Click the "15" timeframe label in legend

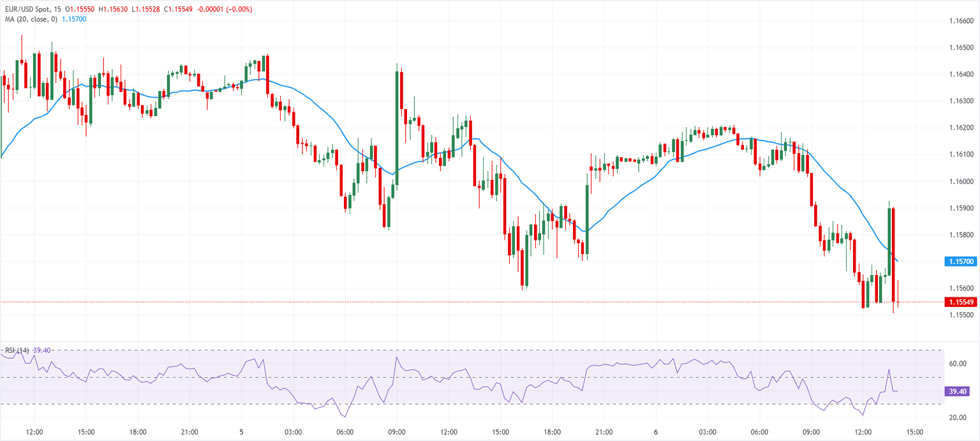click(x=57, y=9)
